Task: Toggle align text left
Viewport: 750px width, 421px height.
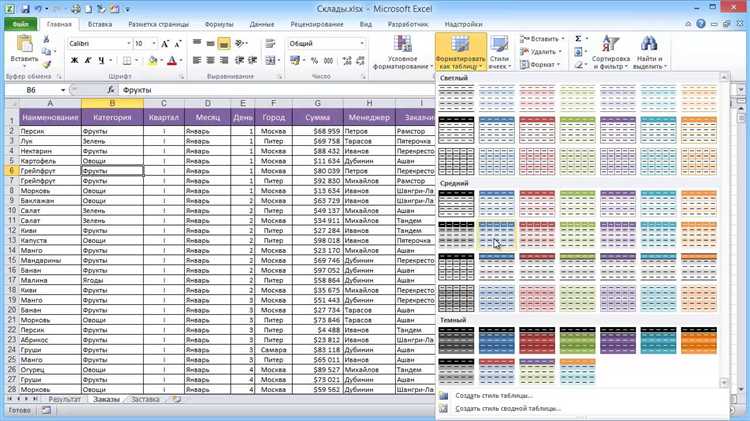Action: click(197, 60)
